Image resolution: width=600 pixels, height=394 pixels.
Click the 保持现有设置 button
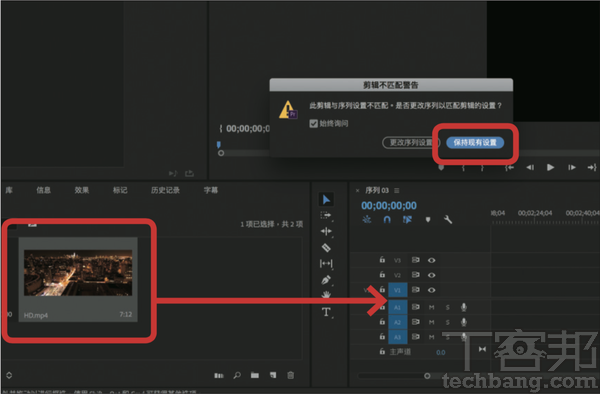pos(474,143)
